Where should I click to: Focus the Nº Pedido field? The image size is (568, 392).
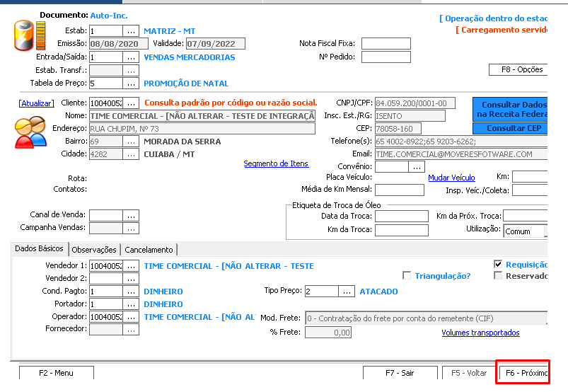click(x=386, y=57)
